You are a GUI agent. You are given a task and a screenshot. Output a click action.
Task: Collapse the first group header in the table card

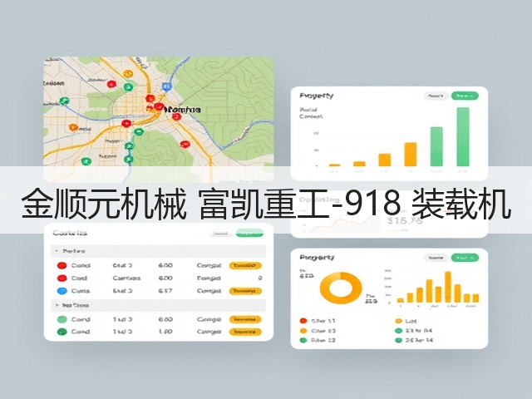coord(57,251)
